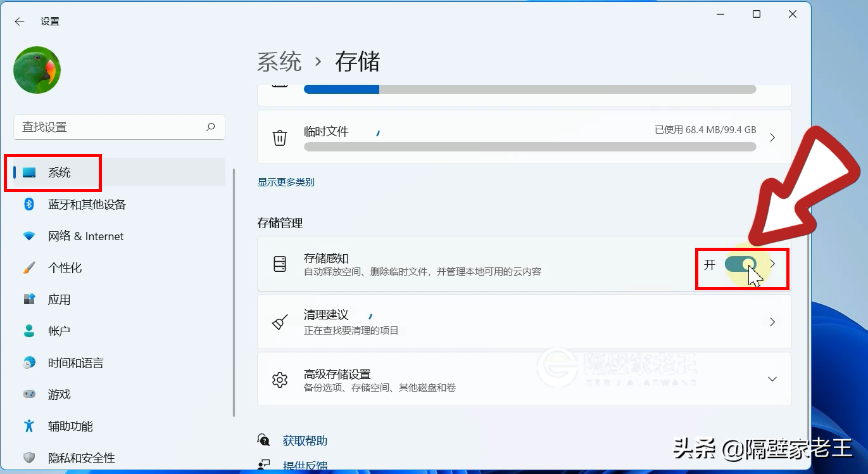Click the 显示更多类别 link

click(x=286, y=182)
